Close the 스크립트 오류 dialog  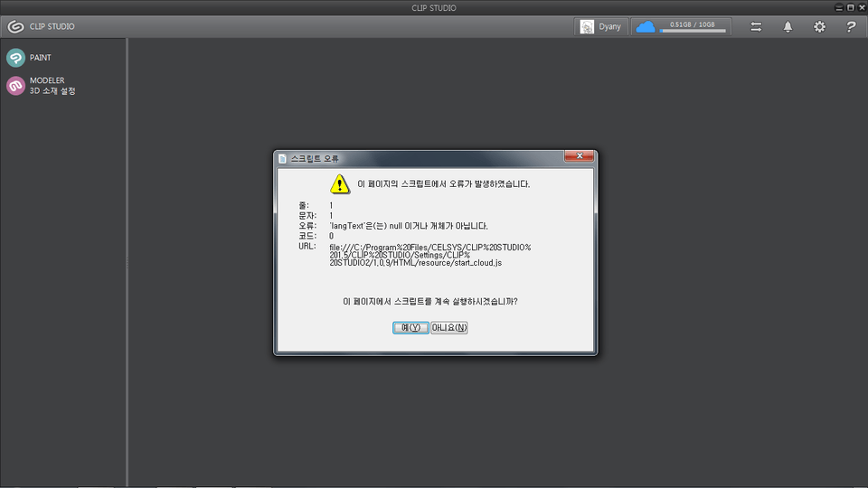point(579,156)
